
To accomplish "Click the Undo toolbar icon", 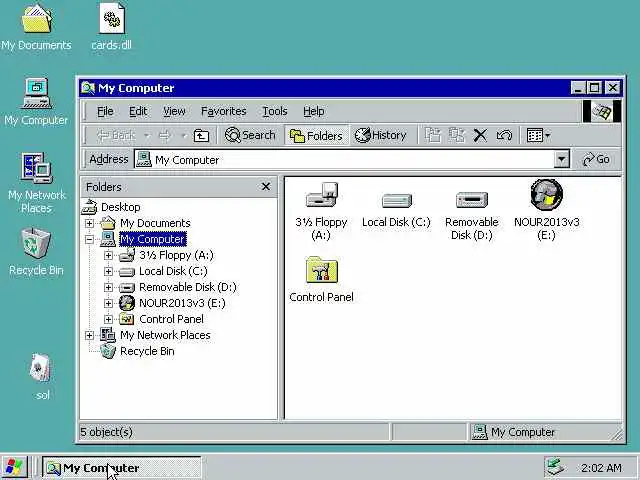I will (504, 135).
